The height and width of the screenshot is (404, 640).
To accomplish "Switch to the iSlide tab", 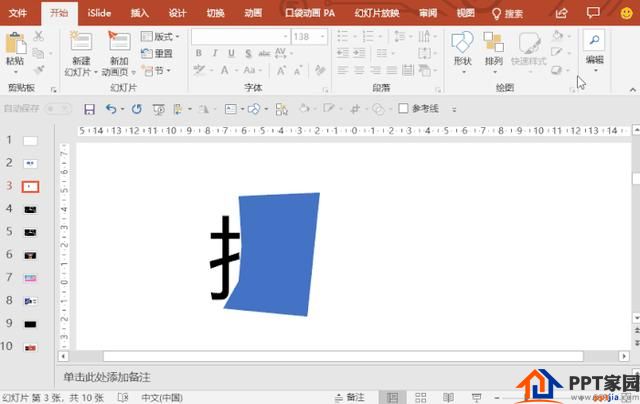I will point(99,13).
